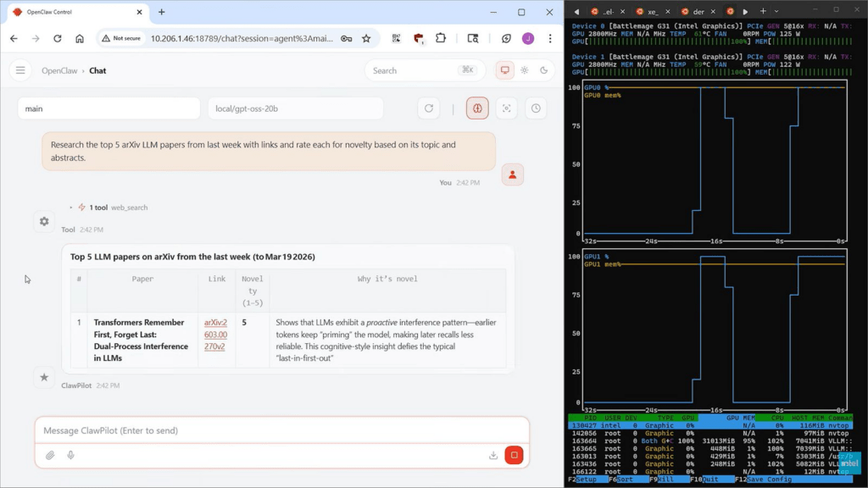Open the clock history icon in chat toolbar
868x488 pixels.
[536, 108]
